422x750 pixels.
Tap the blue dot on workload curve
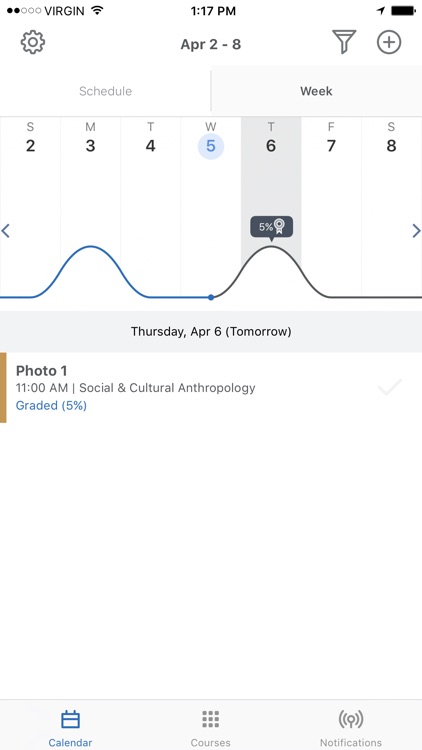(211, 298)
